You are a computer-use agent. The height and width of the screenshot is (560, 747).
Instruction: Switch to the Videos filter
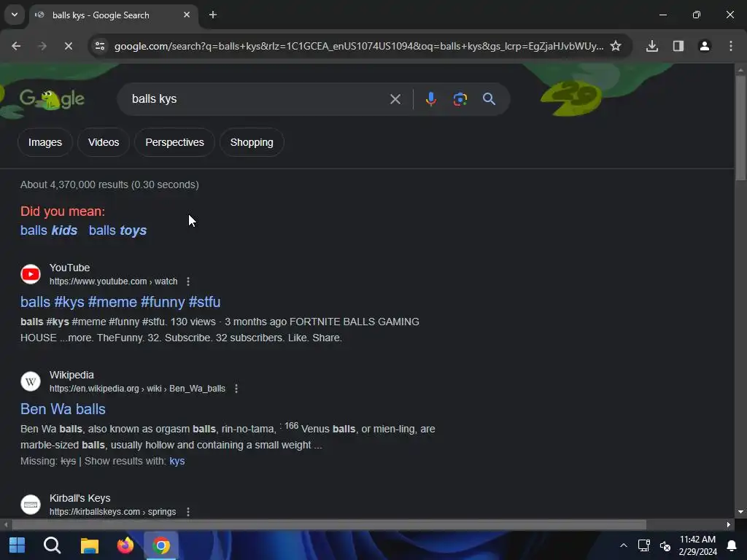point(104,142)
